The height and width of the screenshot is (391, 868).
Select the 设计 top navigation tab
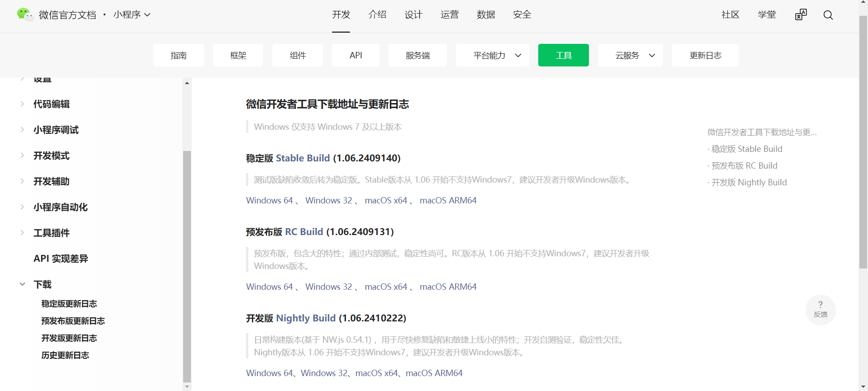[x=413, y=15]
